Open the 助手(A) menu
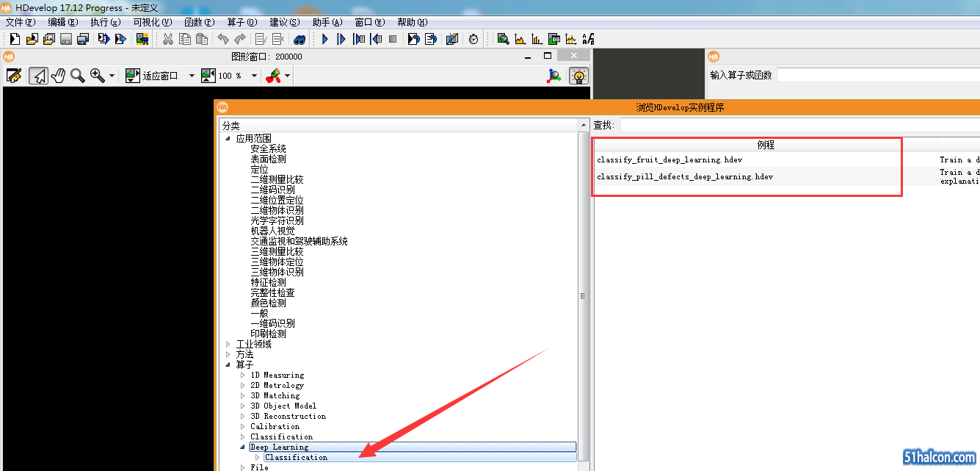Viewport: 980px width, 471px height. (x=327, y=22)
